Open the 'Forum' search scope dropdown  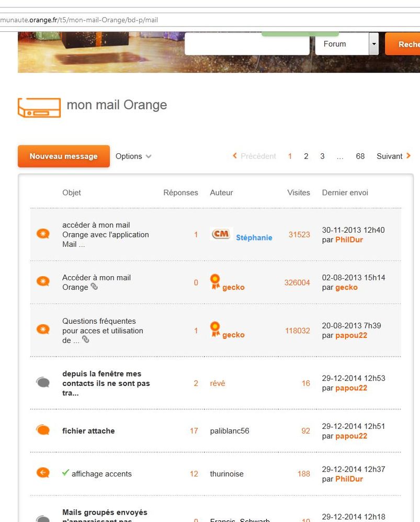(343, 44)
